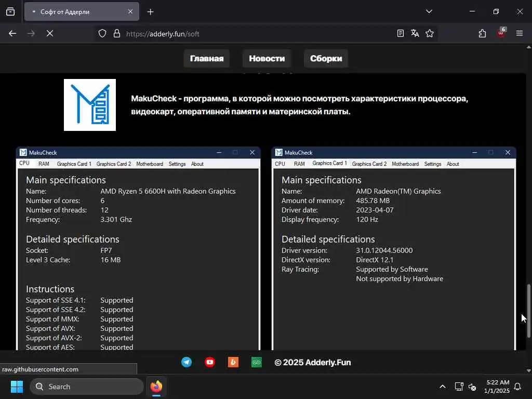Bookmark this page with the star
Viewport: 532px width, 399px height.
[x=430, y=33]
